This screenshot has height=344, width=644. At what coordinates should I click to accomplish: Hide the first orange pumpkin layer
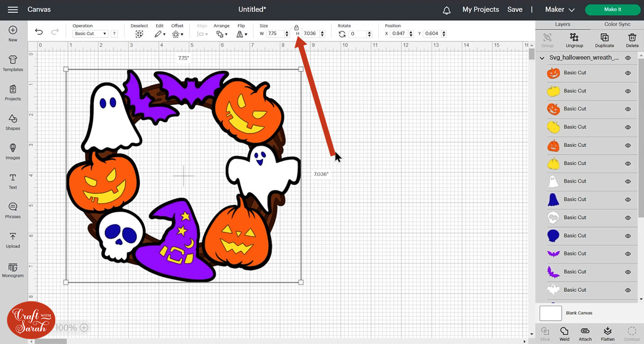(628, 73)
